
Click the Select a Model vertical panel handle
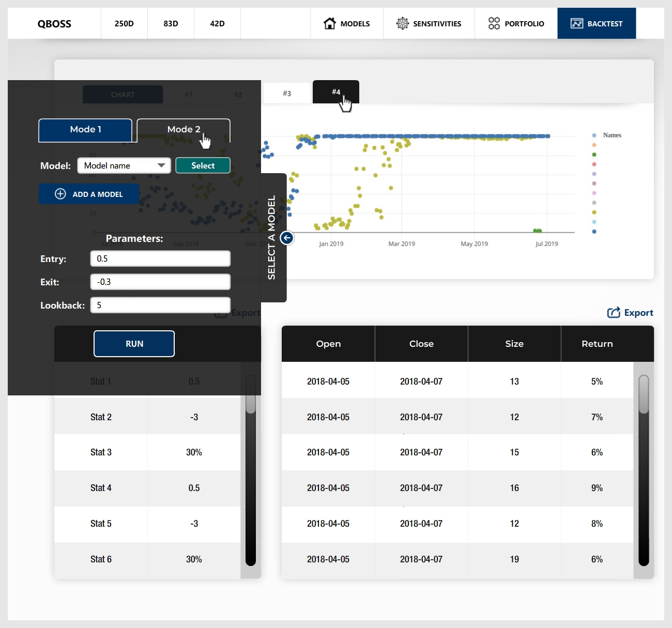pos(272,238)
